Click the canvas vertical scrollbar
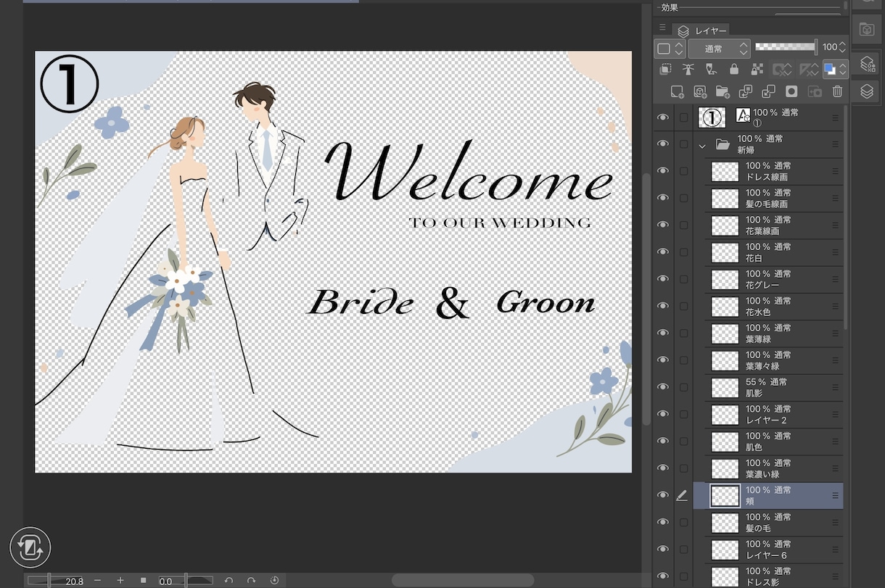The image size is (885, 588). click(x=646, y=299)
